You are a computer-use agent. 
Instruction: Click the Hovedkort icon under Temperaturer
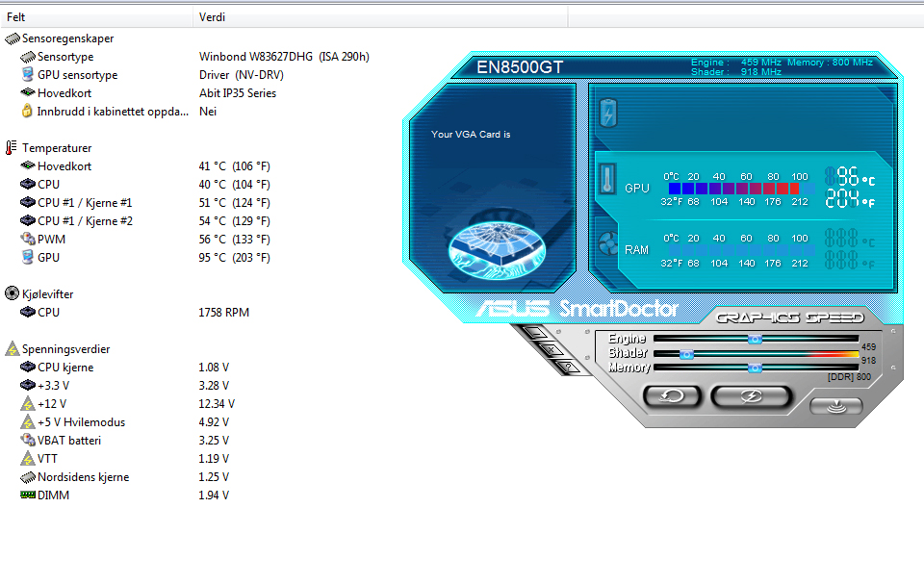coord(28,165)
